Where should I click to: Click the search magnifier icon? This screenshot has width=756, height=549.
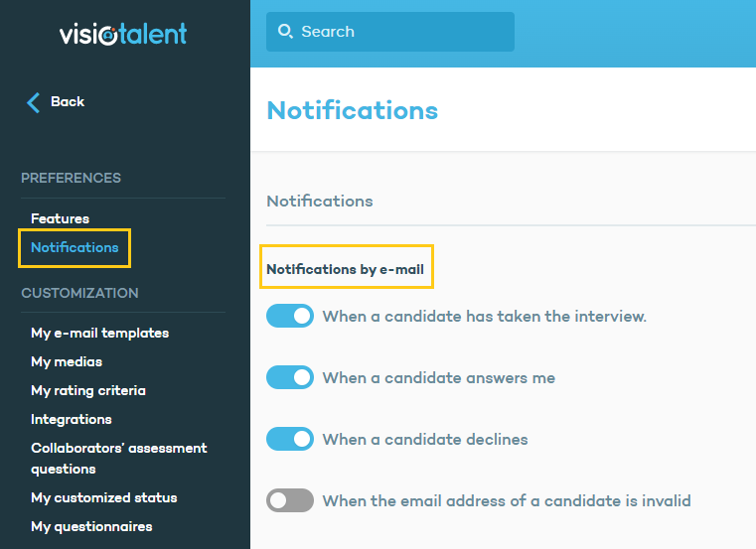(x=285, y=32)
